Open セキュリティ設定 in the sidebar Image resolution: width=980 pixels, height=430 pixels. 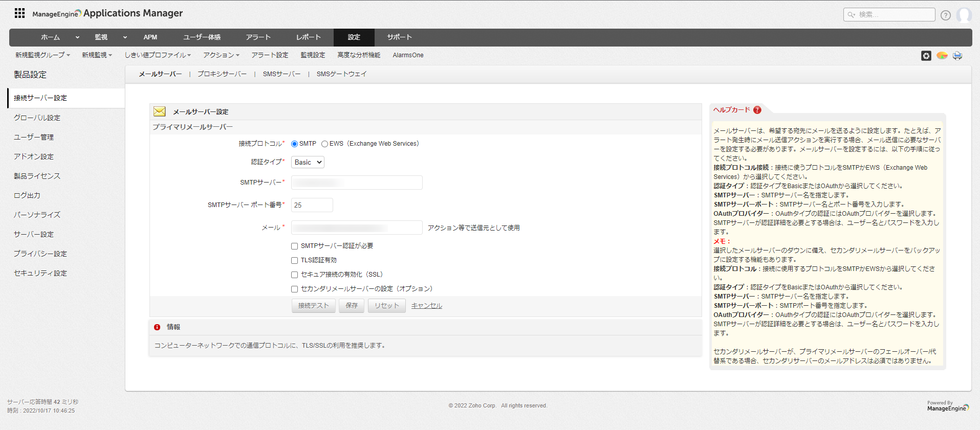coord(40,273)
